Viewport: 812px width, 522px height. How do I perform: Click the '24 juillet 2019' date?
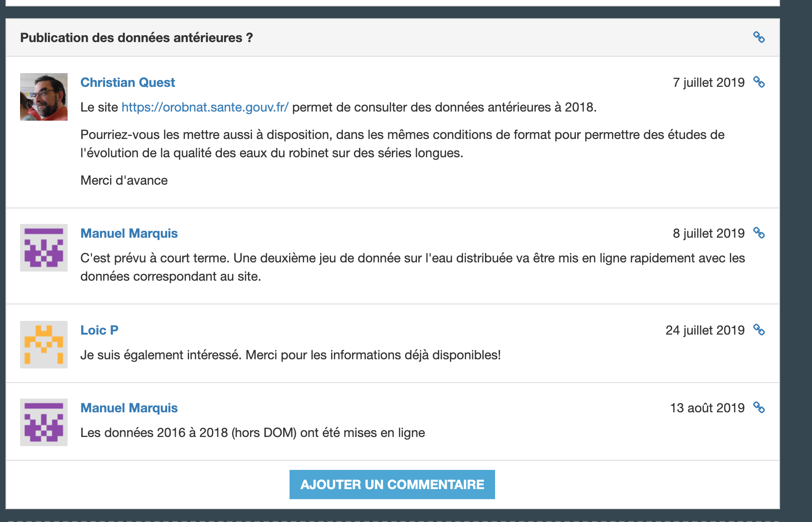[x=705, y=330]
